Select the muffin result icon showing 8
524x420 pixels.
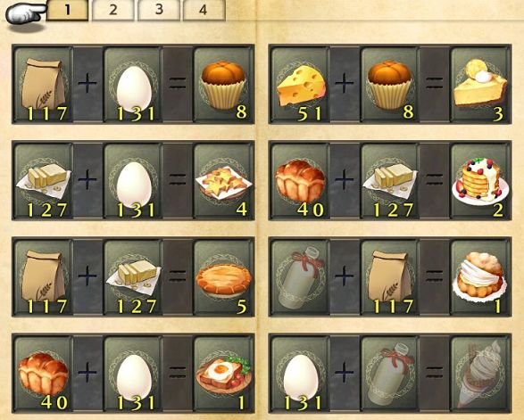223,85
